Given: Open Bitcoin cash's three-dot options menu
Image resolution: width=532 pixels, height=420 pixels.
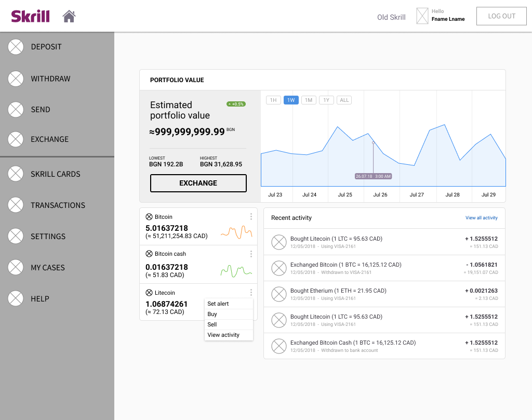Looking at the screenshot, I should pos(251,254).
